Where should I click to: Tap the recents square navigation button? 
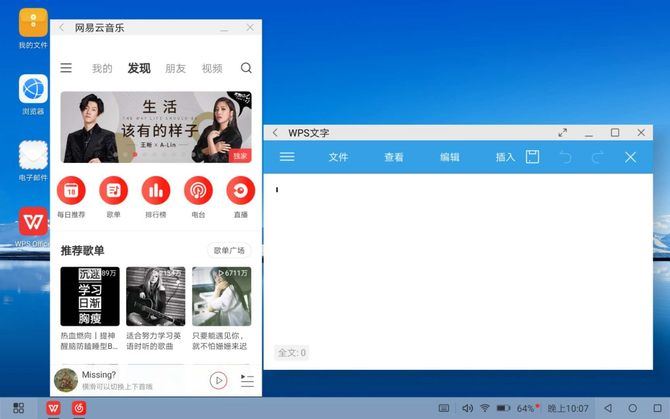tap(658, 408)
